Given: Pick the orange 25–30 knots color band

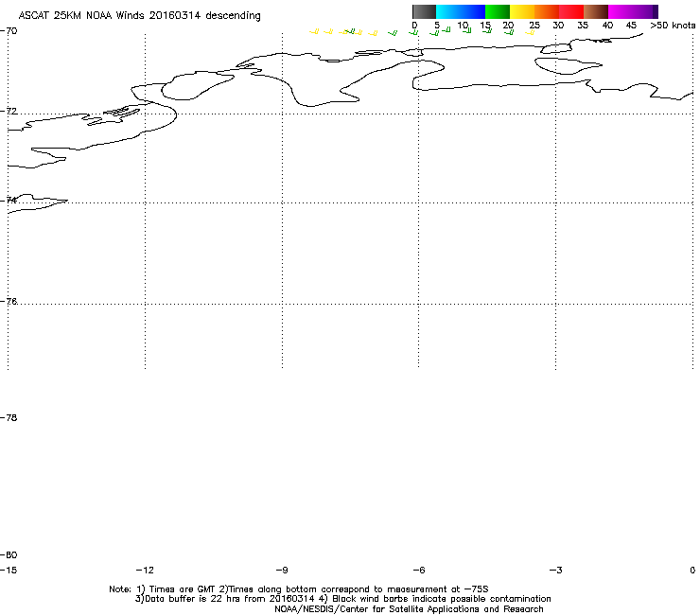Looking at the screenshot, I should tap(547, 11).
